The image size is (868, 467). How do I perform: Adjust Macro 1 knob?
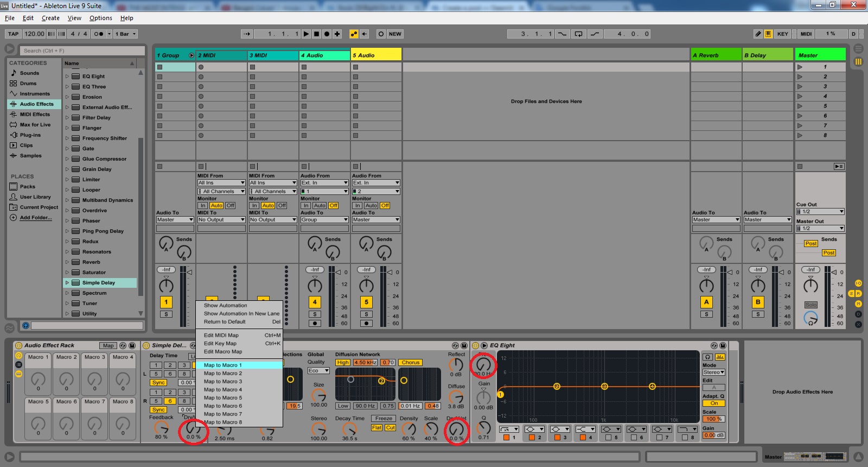(x=38, y=378)
